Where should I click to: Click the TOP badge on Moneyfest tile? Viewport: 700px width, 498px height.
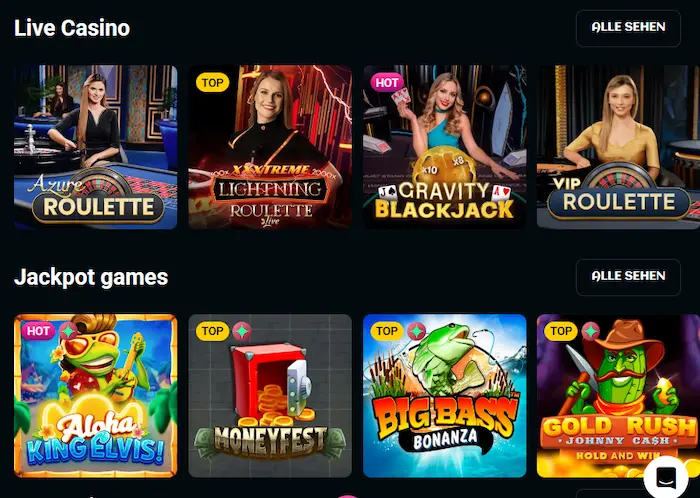(x=212, y=331)
